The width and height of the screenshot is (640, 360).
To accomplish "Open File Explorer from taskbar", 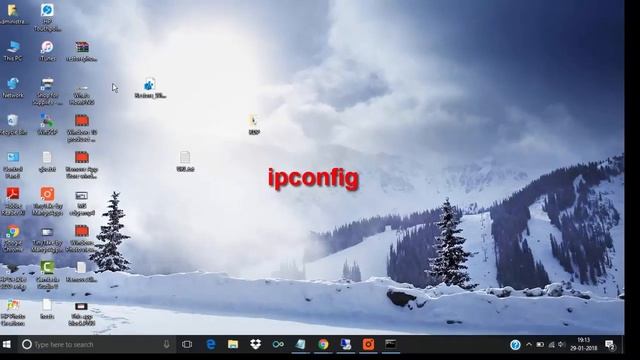I will [x=233, y=344].
